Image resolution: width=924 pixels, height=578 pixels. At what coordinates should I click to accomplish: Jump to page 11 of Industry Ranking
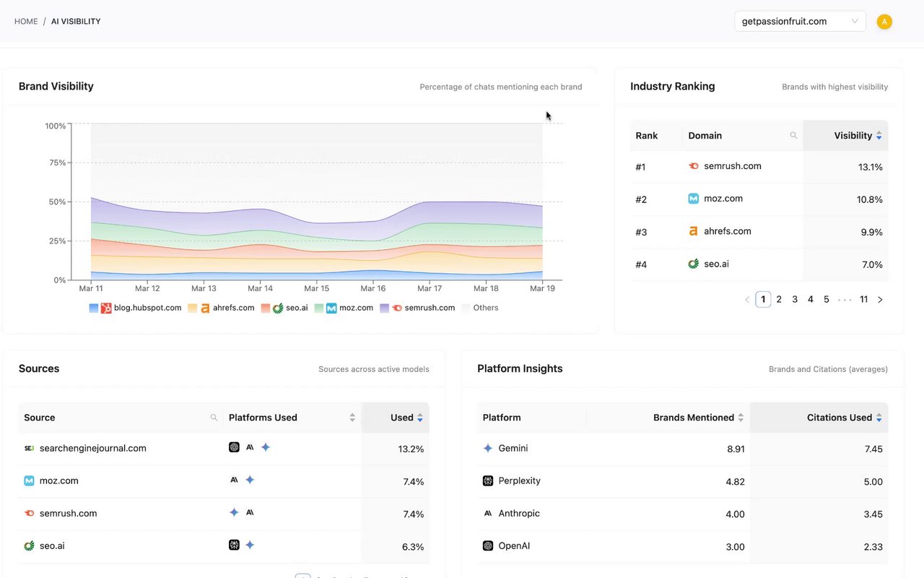point(863,299)
